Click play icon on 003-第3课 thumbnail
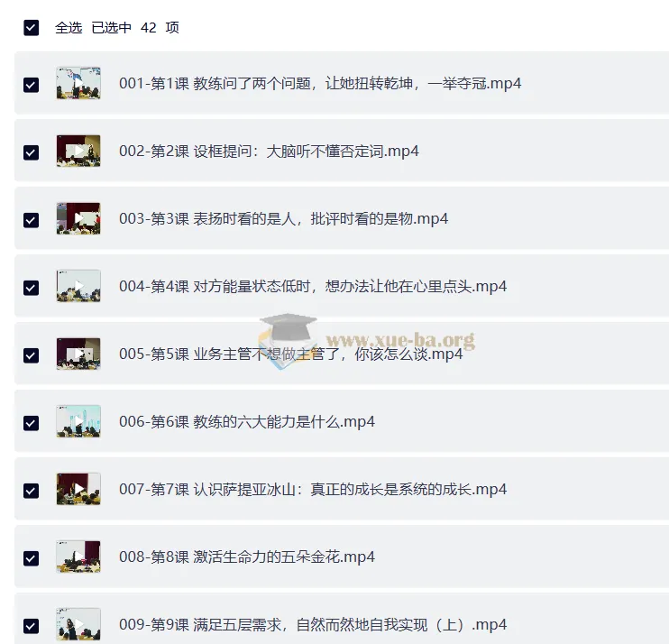 coord(78,218)
